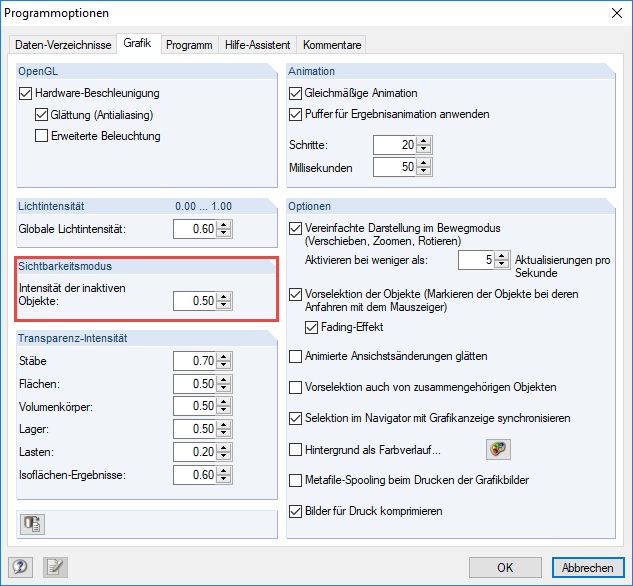Click the Aktivieren bei weniger als spinner
633x586 pixels.
(x=501, y=260)
